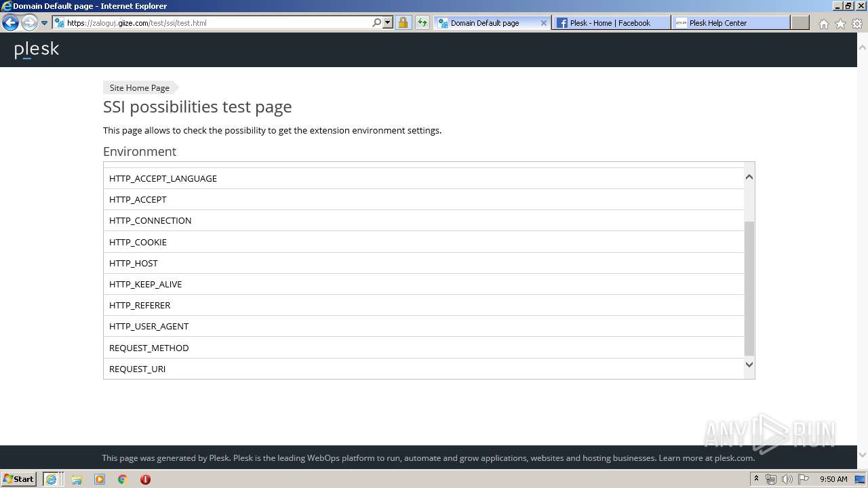
Task: Launch Google Chrome from taskbar
Action: click(x=123, y=479)
